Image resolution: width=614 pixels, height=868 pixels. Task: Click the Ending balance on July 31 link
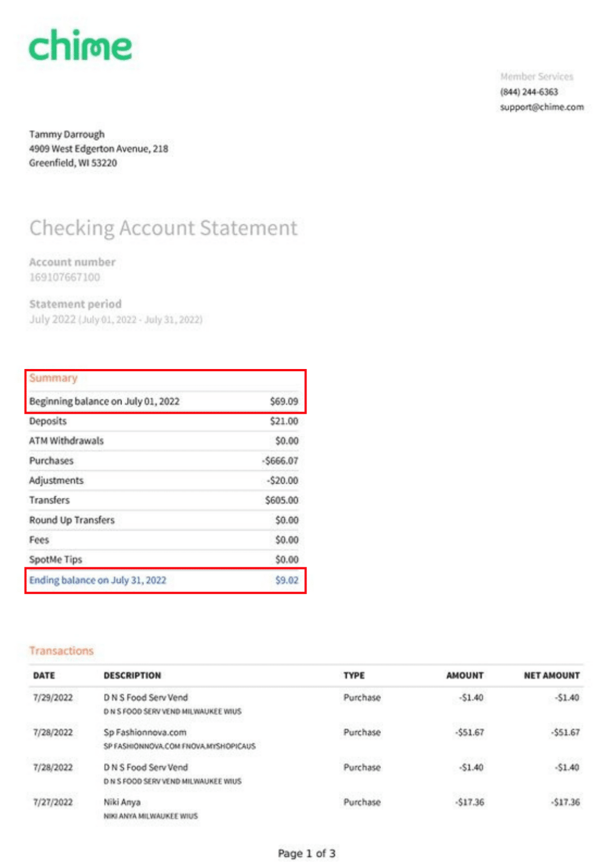pyautogui.click(x=98, y=580)
